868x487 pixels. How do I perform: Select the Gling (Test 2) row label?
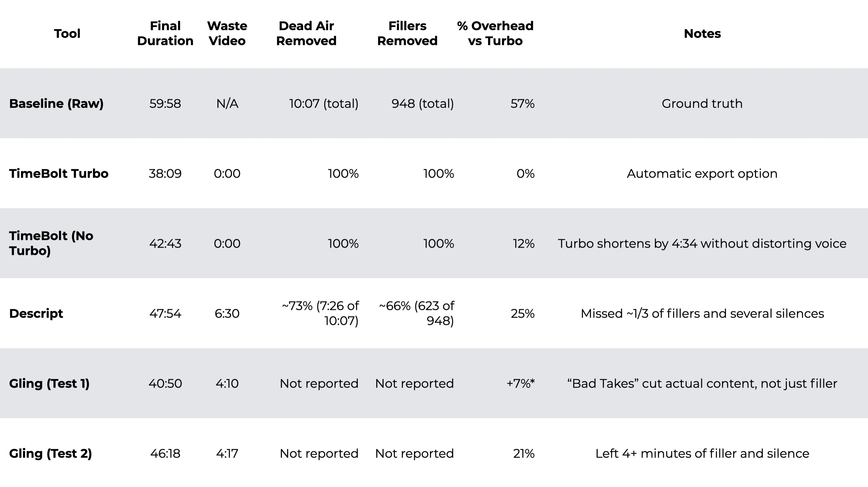(x=51, y=454)
